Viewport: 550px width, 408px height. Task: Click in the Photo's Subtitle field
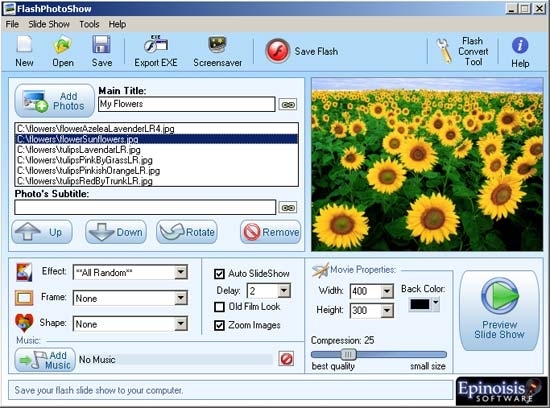point(145,207)
